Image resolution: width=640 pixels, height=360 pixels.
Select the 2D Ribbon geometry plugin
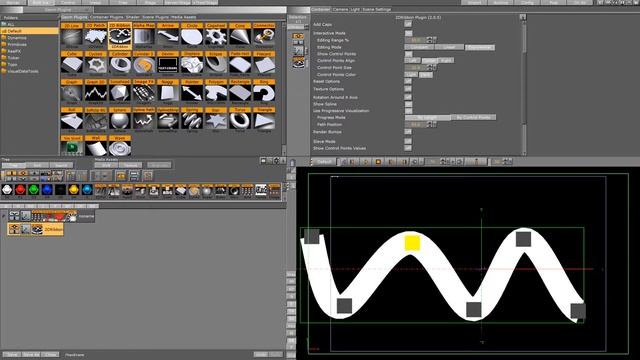click(120, 36)
